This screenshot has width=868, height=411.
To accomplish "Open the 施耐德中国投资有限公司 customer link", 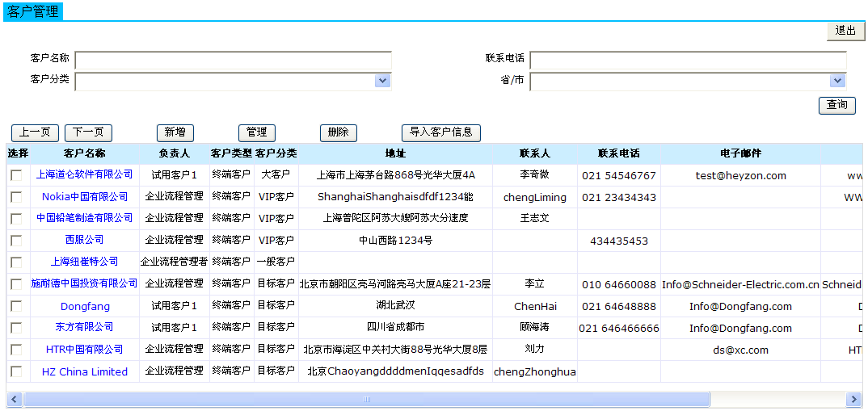I will (85, 283).
